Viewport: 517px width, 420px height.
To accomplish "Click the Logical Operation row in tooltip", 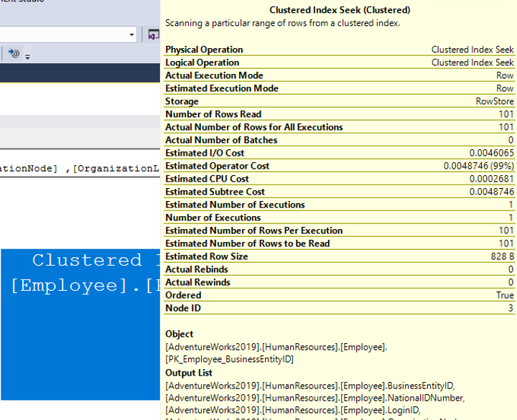I will (x=339, y=62).
